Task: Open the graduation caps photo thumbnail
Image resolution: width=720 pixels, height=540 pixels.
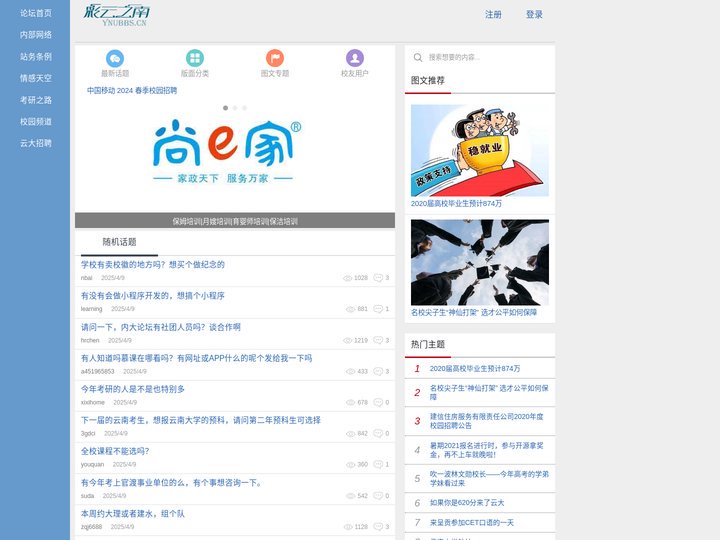Action: pos(479,262)
